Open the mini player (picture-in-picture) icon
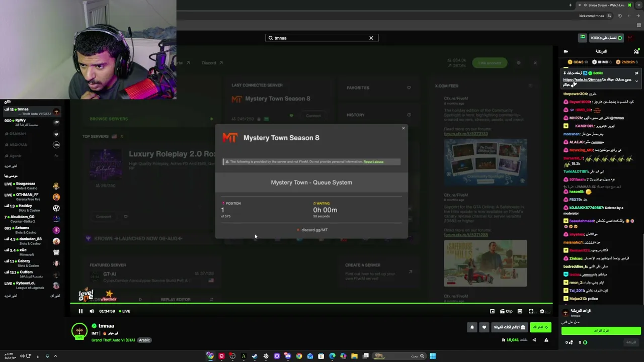 (x=492, y=311)
